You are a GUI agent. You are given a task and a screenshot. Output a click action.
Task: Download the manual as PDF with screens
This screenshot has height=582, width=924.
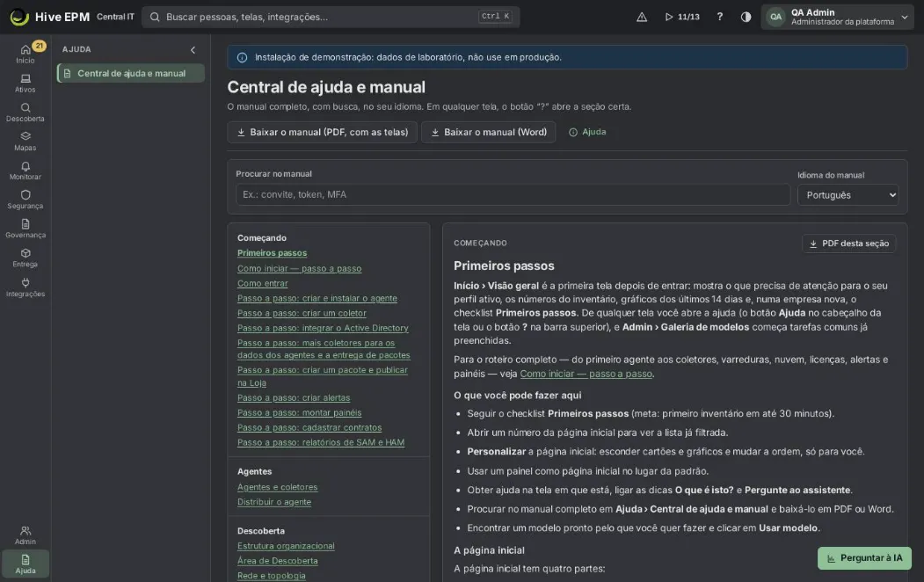pyautogui.click(x=323, y=133)
